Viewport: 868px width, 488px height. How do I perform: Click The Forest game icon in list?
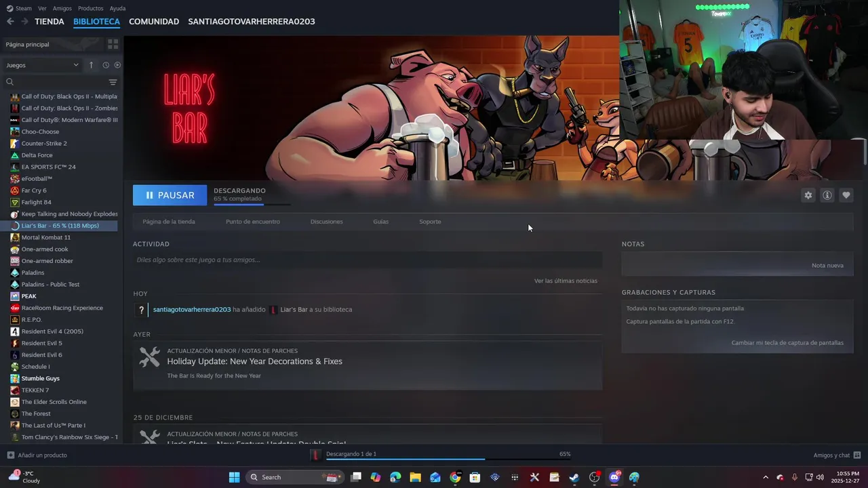(15, 413)
